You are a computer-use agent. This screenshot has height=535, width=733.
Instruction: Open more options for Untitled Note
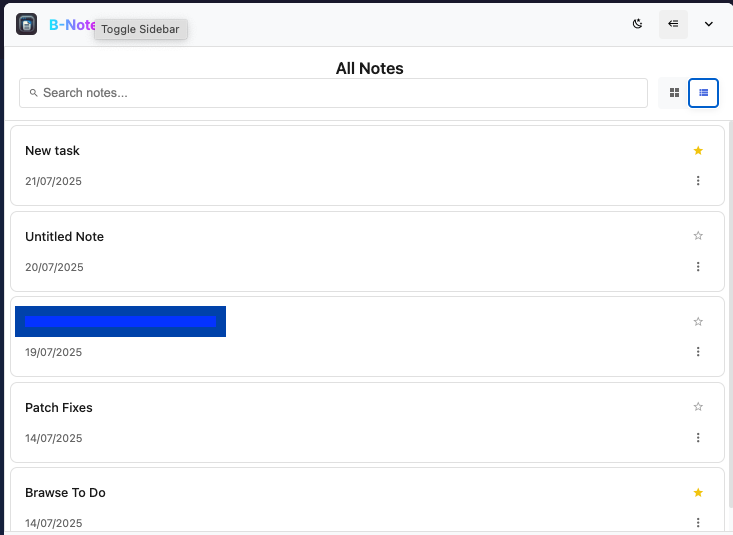point(698,267)
